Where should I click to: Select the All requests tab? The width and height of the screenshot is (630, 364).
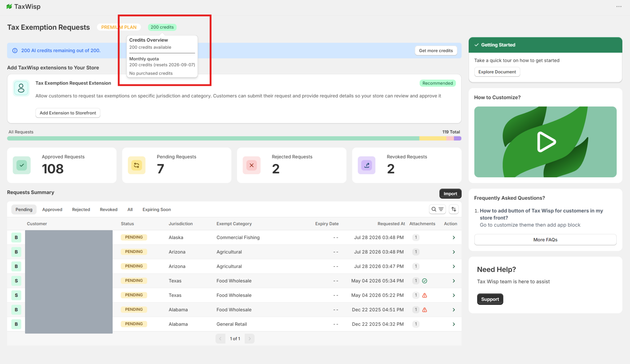(130, 209)
